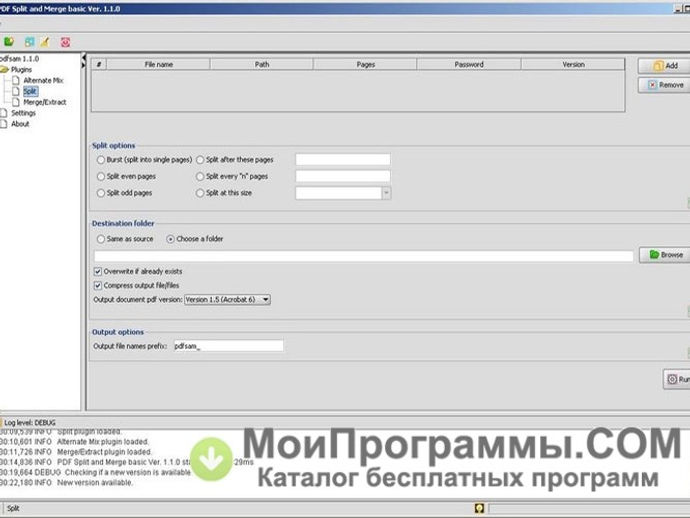The width and height of the screenshot is (690, 518).
Task: Click the Browse folder button
Action: 664,255
